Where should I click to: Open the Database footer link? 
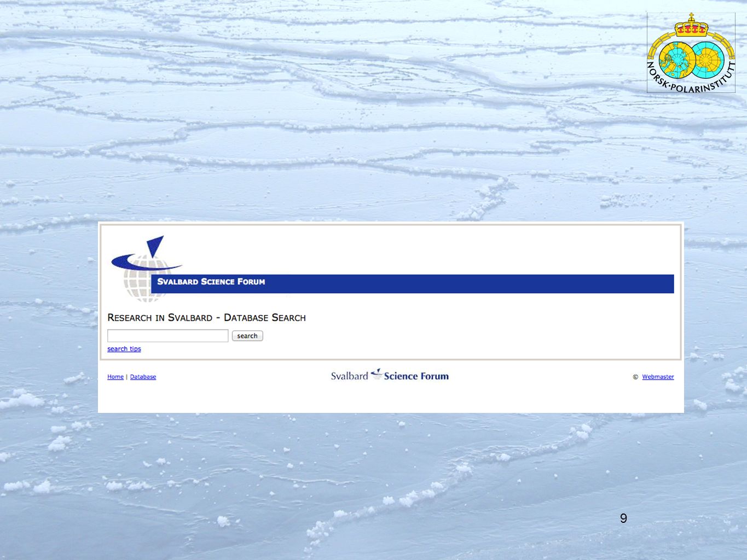click(143, 377)
